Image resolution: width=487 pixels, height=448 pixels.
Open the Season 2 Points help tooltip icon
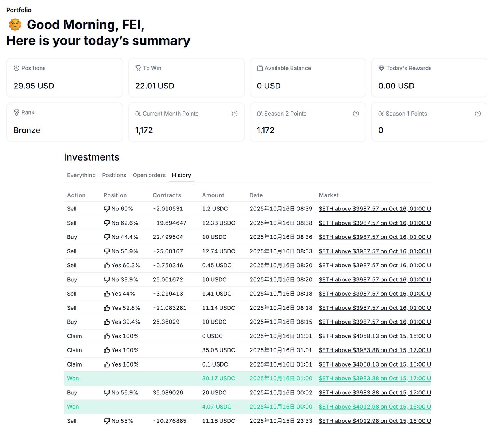pos(356,114)
